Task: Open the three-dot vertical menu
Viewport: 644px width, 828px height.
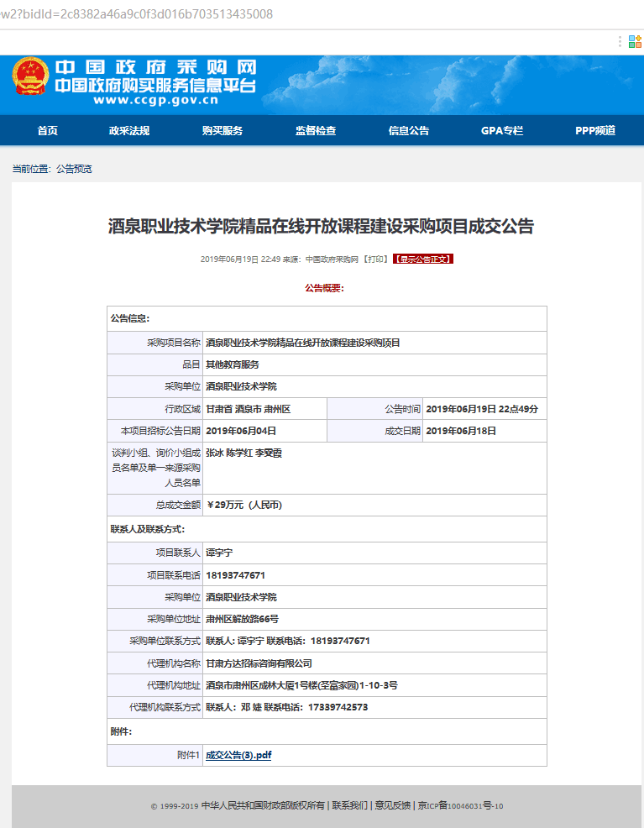Action: pyautogui.click(x=620, y=41)
